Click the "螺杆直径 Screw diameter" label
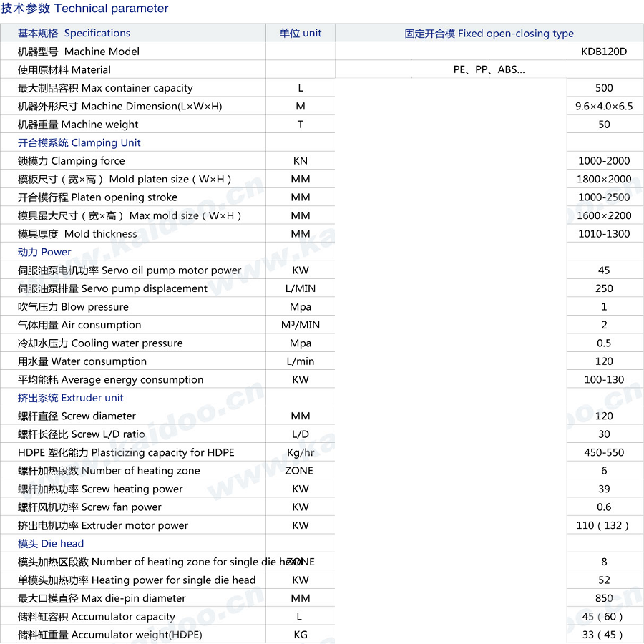 77,416
